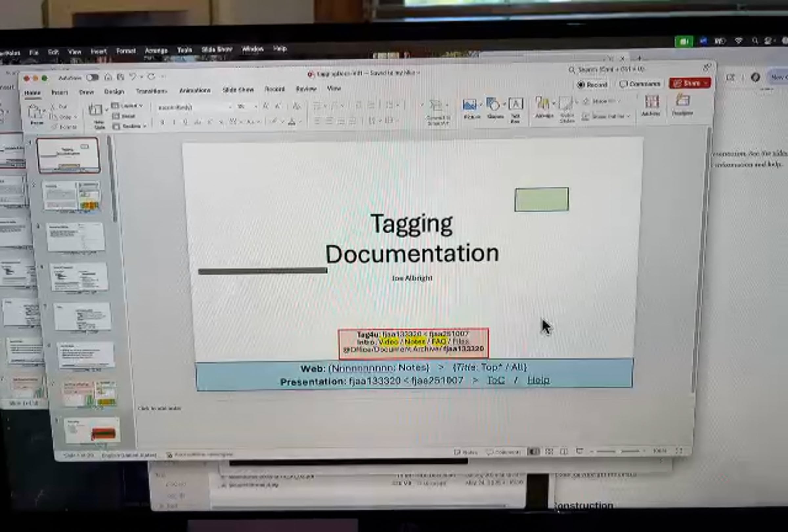Switch to the Insert ribbon tab
788x532 pixels.
coord(60,92)
